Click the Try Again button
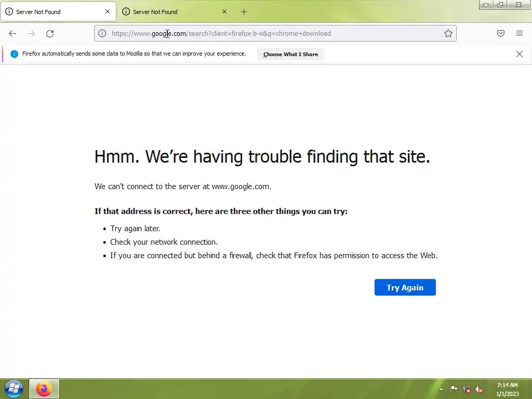 (405, 287)
